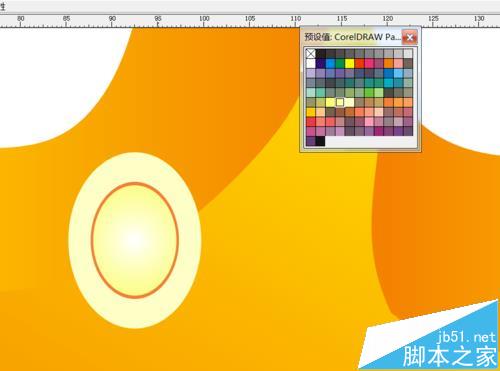Viewport: 500px width, 371px height.
Task: Choose the hot pink swatch next to red
Action: 369,63
